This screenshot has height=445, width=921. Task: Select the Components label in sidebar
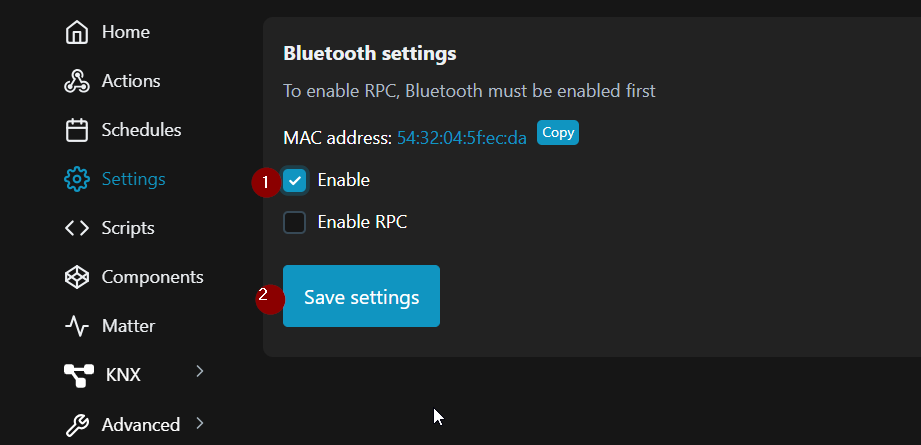pyautogui.click(x=152, y=277)
